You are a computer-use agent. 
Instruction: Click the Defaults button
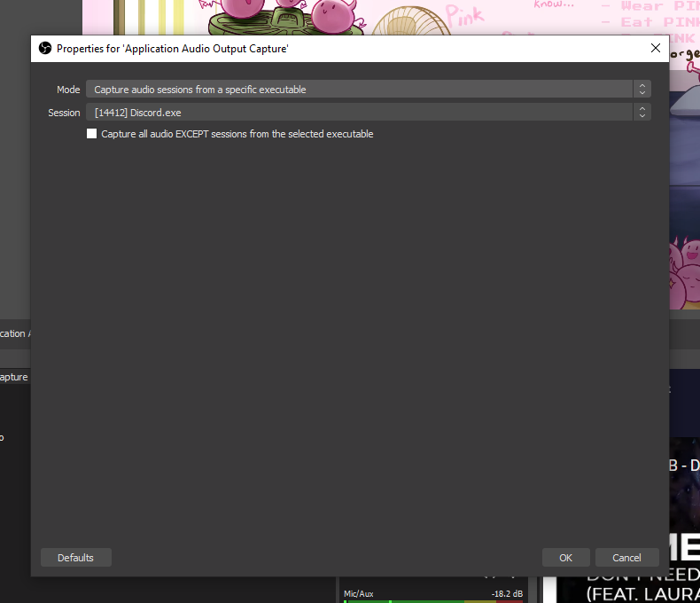[x=75, y=558]
